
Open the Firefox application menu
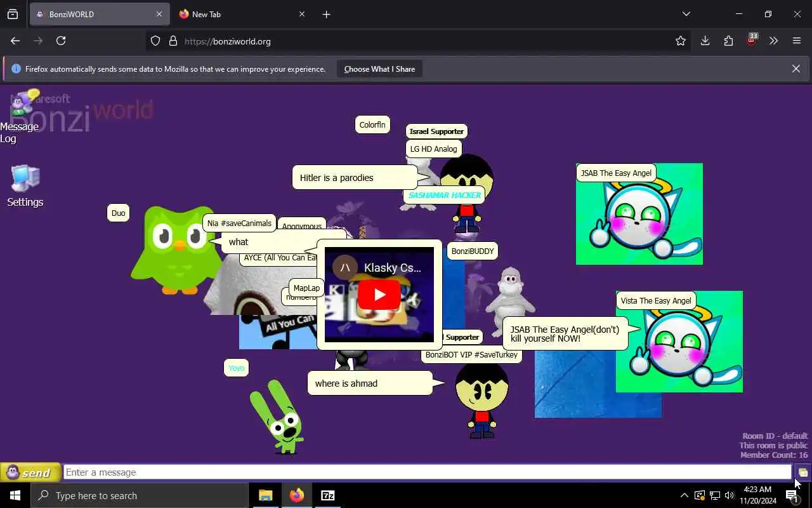click(x=797, y=41)
